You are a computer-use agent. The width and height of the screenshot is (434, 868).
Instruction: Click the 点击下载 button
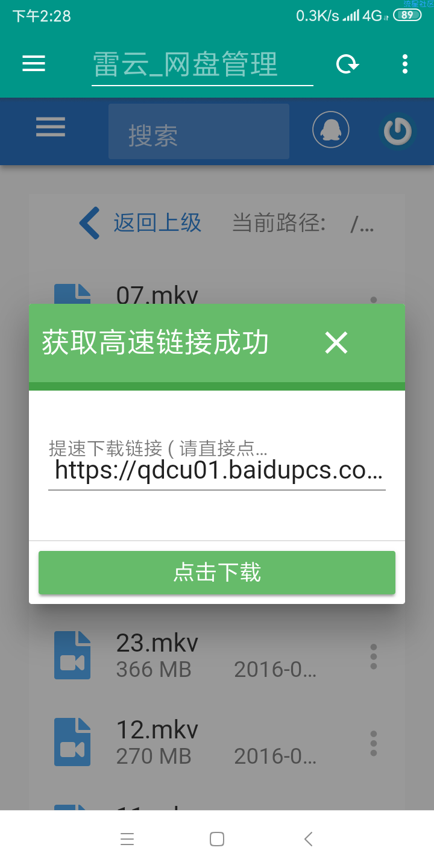(217, 572)
